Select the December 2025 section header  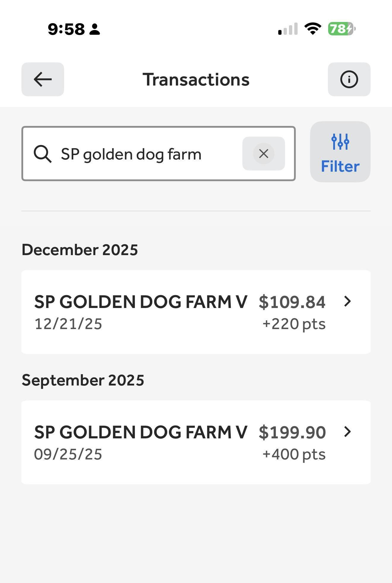click(80, 250)
